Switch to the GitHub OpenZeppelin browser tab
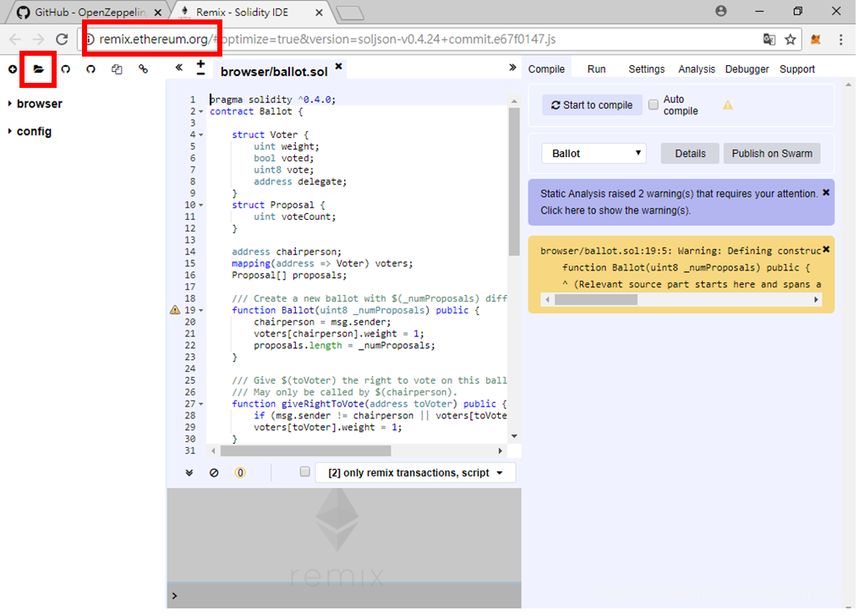Screen dimensions: 859x616 [x=88, y=12]
